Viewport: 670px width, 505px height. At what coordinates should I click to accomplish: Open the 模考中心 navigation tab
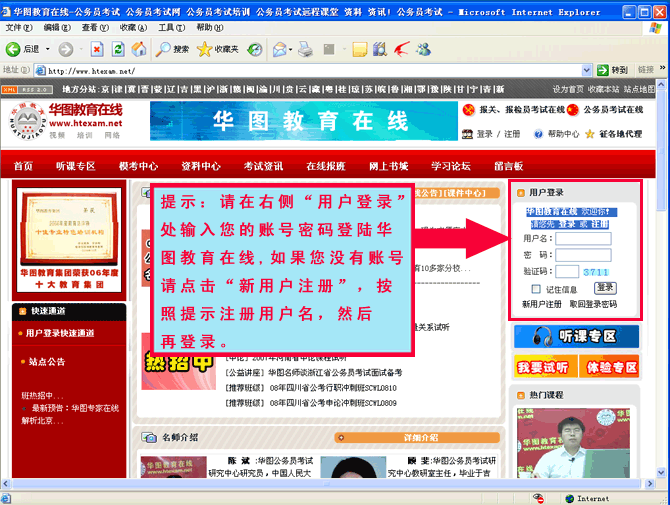click(x=138, y=166)
